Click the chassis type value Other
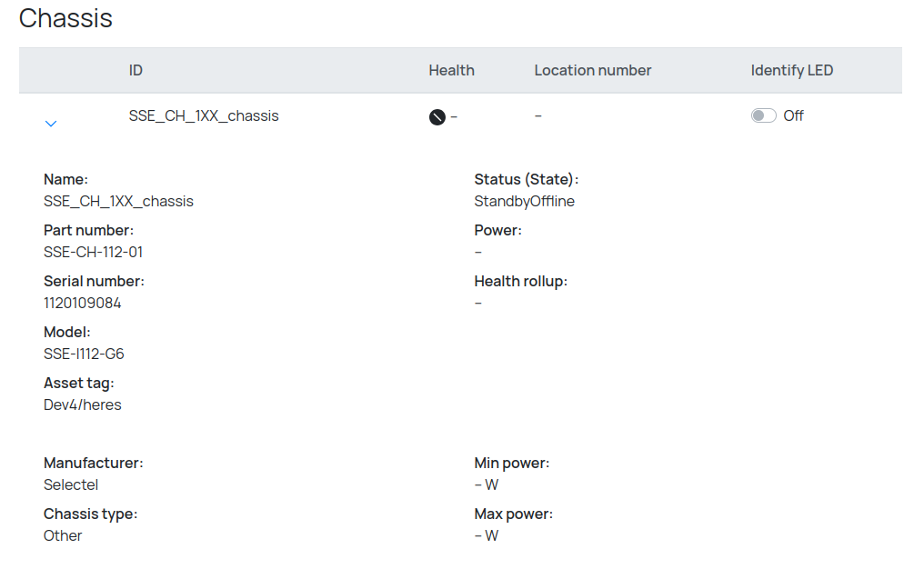The image size is (924, 569). coord(63,535)
